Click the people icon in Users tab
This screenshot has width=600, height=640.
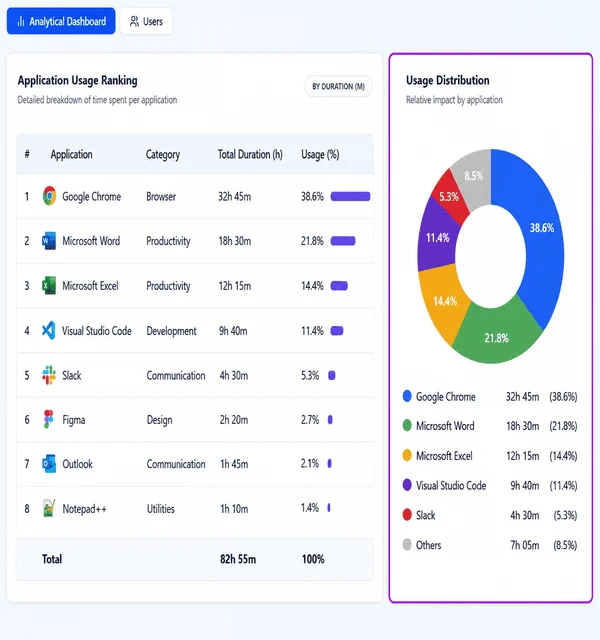tap(134, 21)
